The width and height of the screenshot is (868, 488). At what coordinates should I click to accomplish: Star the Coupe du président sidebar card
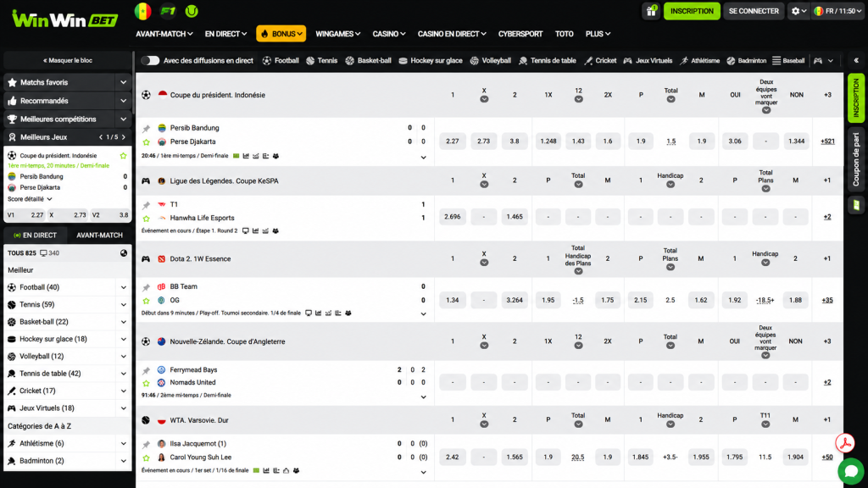click(x=123, y=156)
